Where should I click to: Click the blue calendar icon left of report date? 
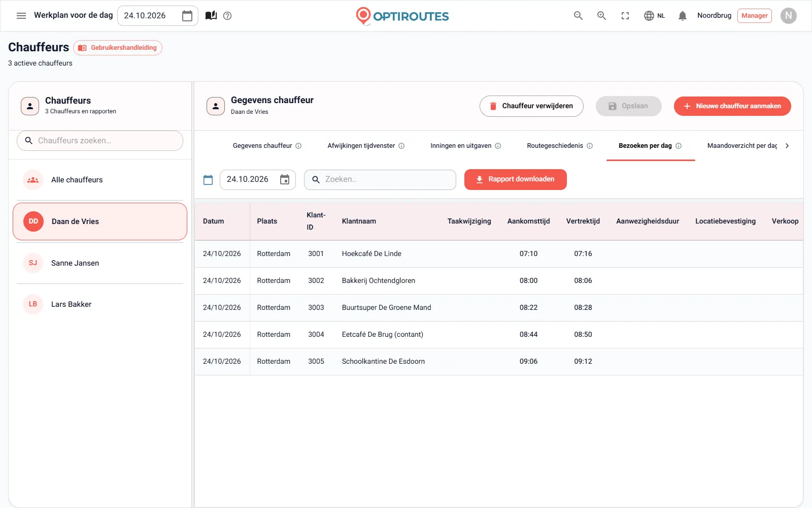click(x=208, y=180)
